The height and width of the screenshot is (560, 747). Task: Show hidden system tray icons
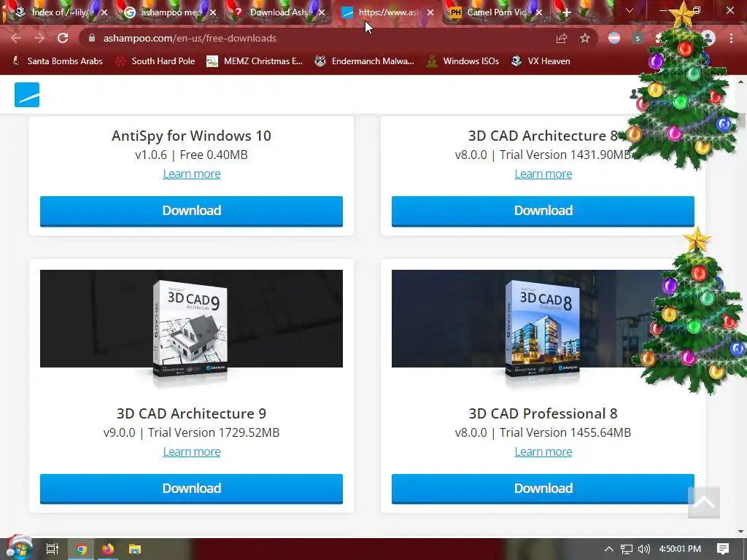pyautogui.click(x=609, y=549)
